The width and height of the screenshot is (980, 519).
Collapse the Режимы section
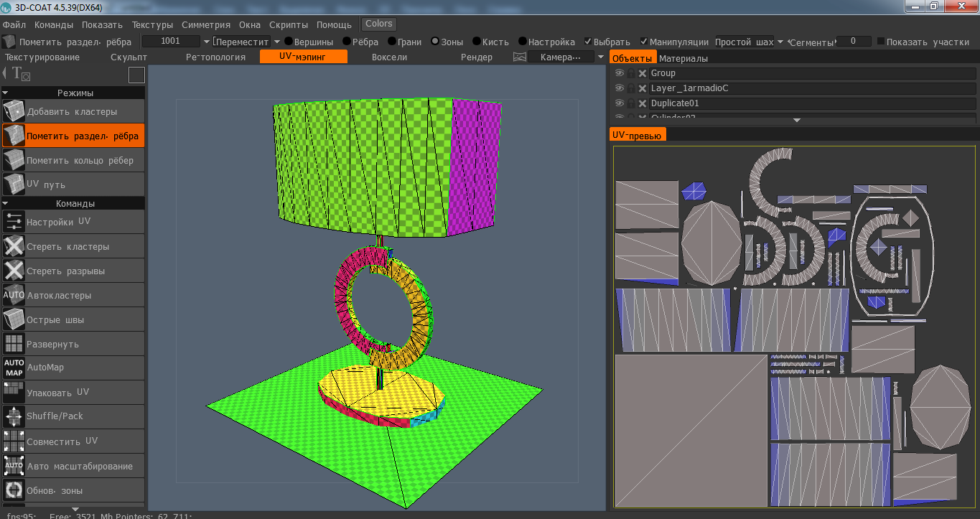[x=6, y=93]
